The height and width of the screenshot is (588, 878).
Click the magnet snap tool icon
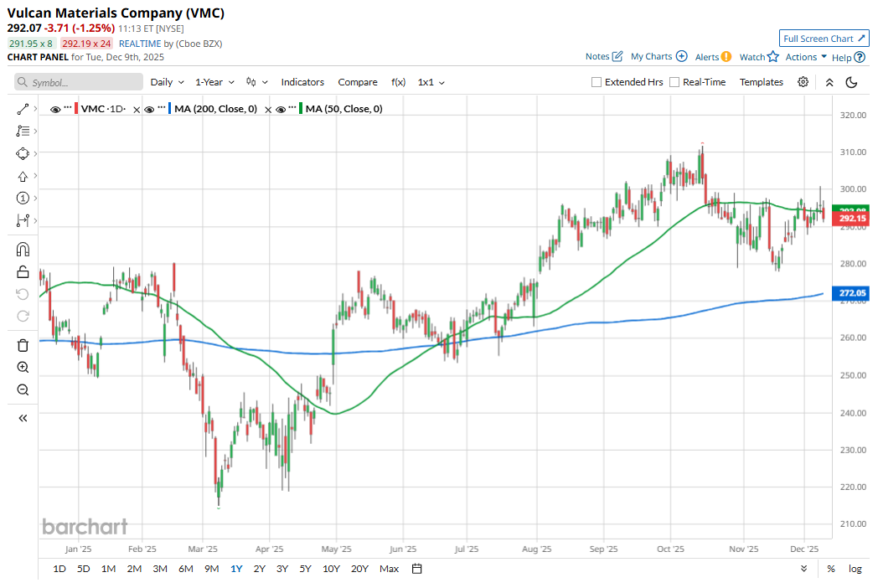pos(23,249)
